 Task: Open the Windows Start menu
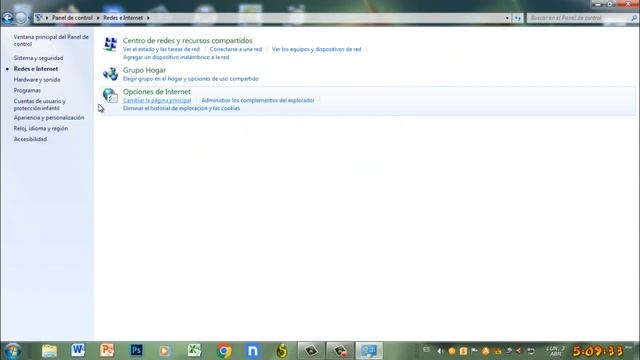(x=13, y=351)
